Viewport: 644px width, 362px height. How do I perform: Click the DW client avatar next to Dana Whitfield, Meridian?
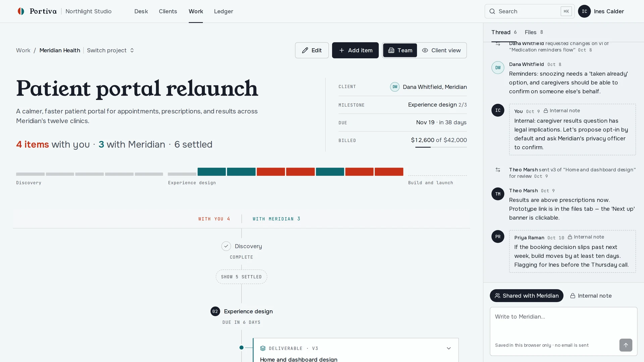click(x=395, y=87)
